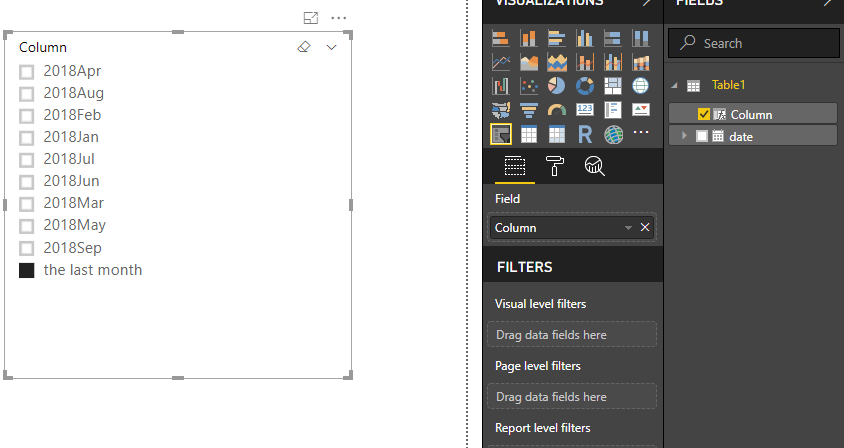
Task: Click the slicer header 'Column' title
Action: pos(43,47)
